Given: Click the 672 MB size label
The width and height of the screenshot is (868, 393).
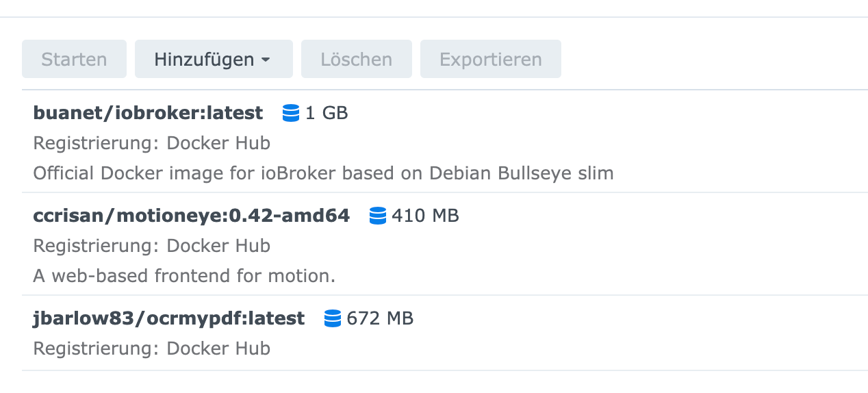Looking at the screenshot, I should pos(380,318).
